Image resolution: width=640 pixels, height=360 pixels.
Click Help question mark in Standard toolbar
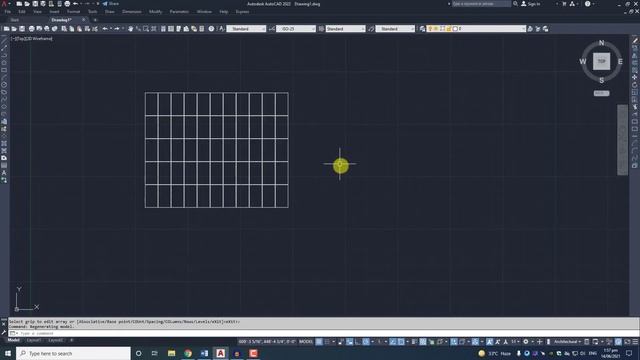coord(211,29)
